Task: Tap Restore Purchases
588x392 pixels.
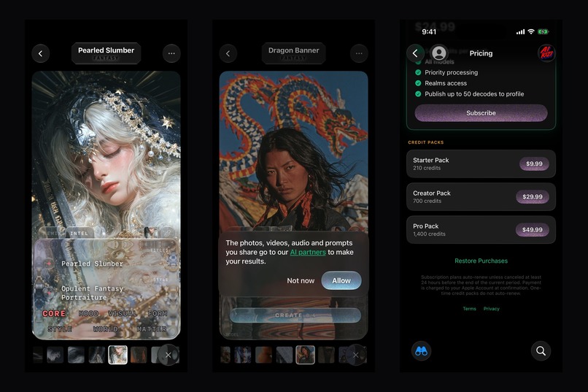Action: pyautogui.click(x=481, y=261)
